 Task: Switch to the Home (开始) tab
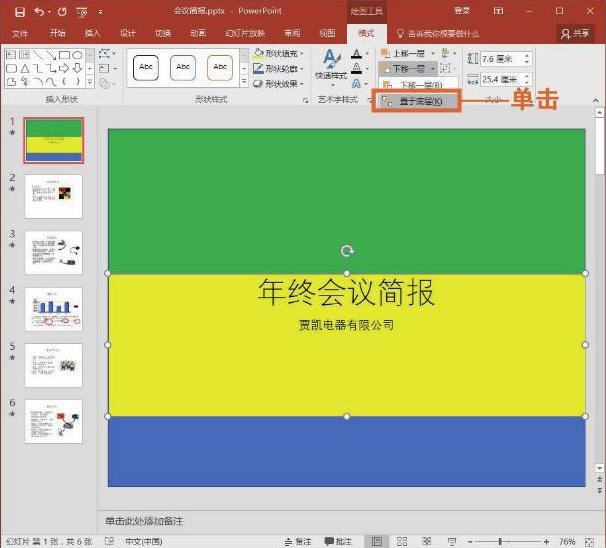click(57, 33)
